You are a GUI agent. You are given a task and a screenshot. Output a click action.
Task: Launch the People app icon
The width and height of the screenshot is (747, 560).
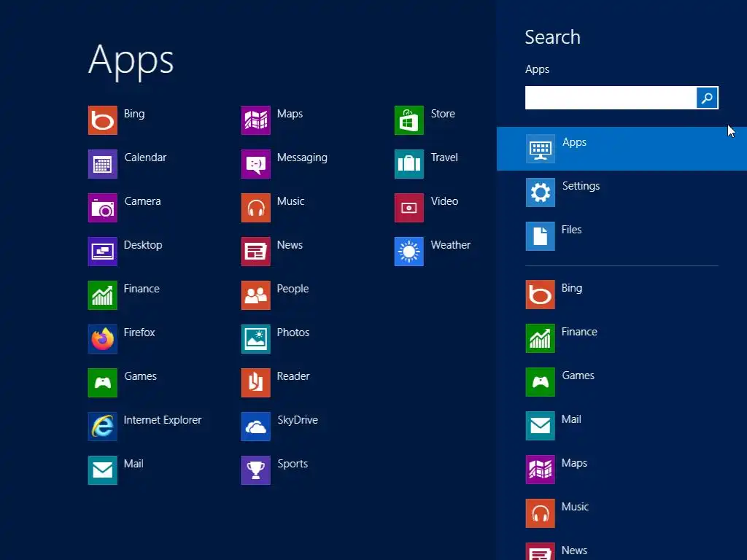pyautogui.click(x=256, y=295)
